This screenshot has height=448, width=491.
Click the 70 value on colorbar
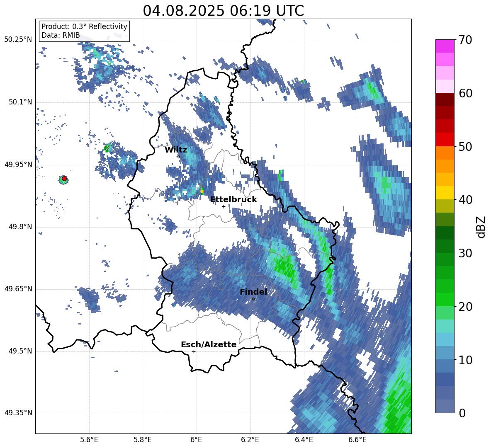click(465, 40)
